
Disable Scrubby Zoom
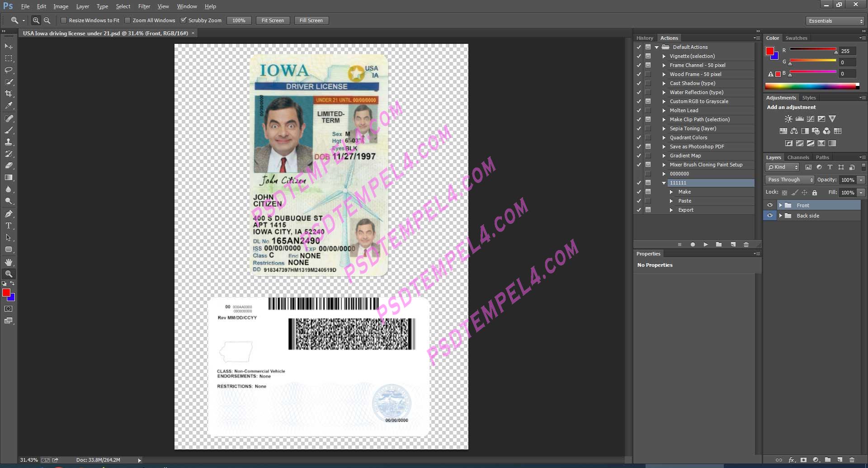[x=184, y=20]
